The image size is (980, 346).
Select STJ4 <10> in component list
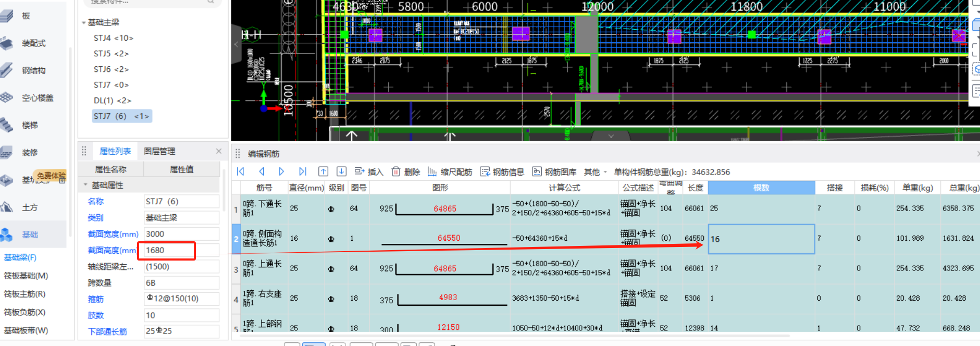click(x=114, y=38)
